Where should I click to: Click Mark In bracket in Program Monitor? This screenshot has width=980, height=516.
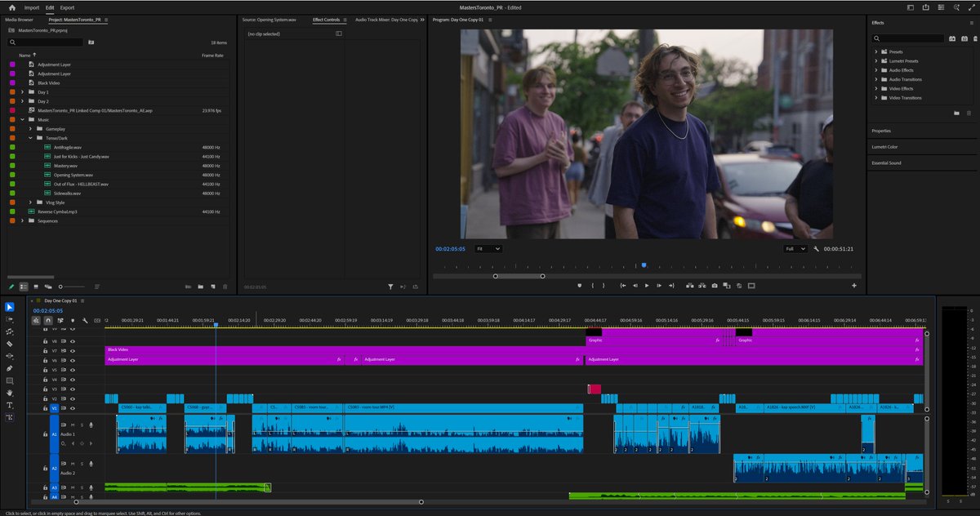[593, 286]
